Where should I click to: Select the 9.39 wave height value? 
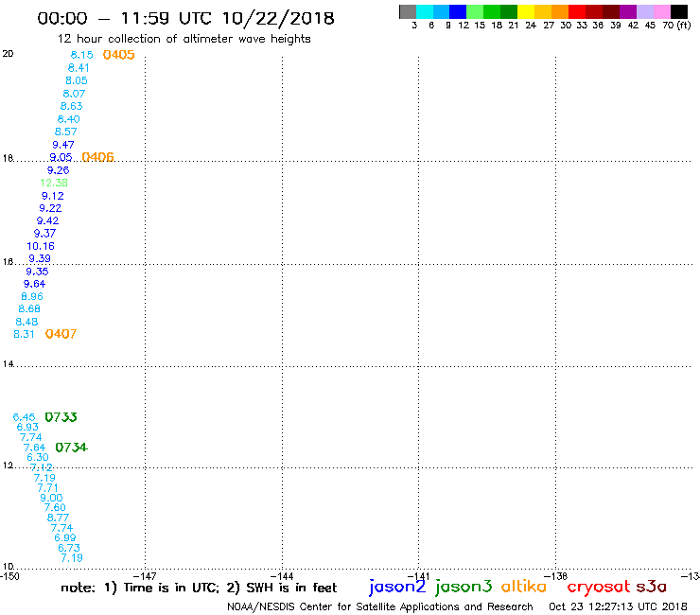(40, 258)
